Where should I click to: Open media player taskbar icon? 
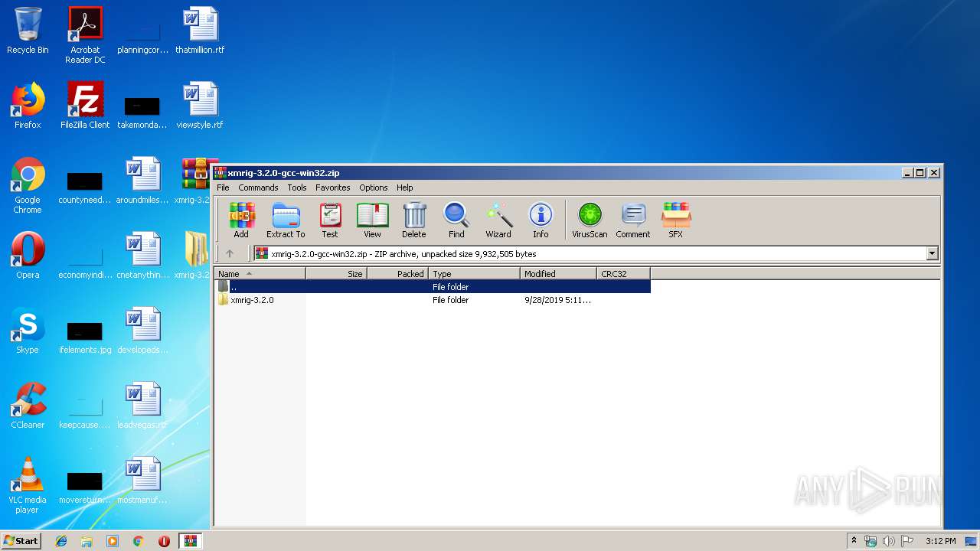click(x=113, y=541)
